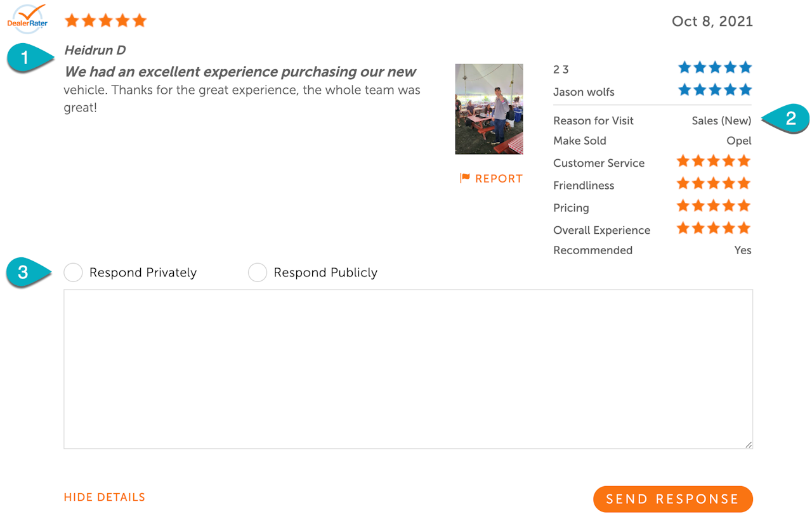Click the overall orange star rating
The height and width of the screenshot is (521, 812).
coord(105,21)
